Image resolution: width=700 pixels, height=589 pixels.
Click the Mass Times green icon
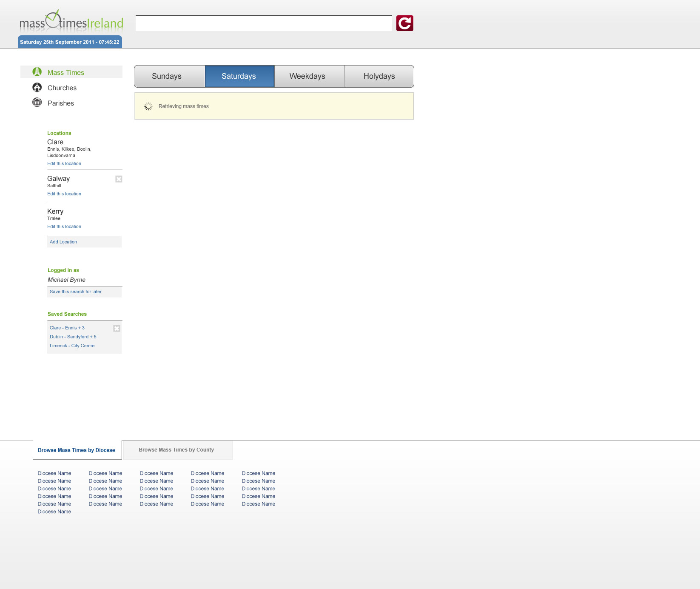pos(37,72)
